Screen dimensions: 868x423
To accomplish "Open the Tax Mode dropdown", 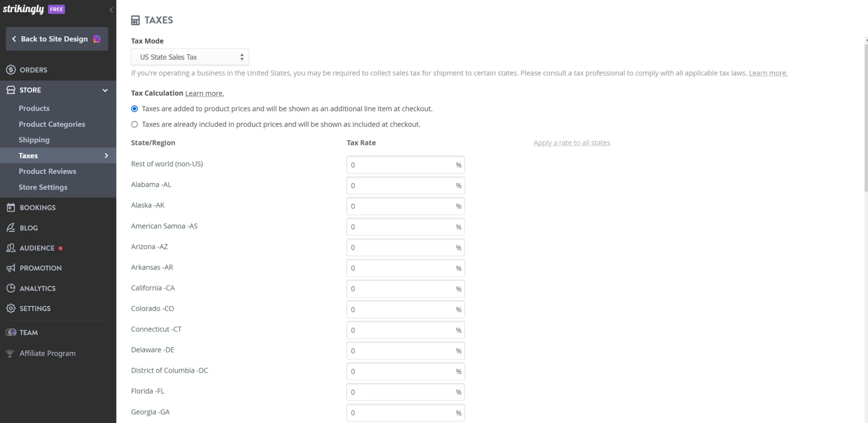I will pyautogui.click(x=190, y=57).
